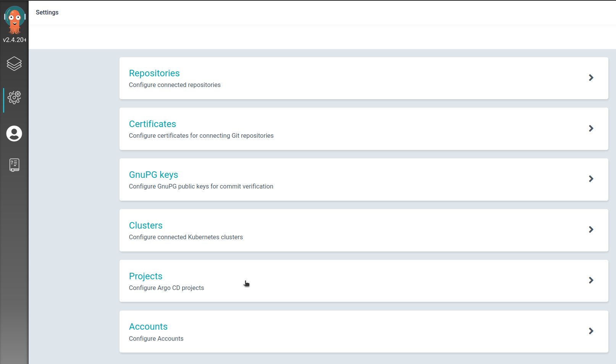Open the GnuPG keys settings link
This screenshot has height=364, width=616.
[154, 175]
